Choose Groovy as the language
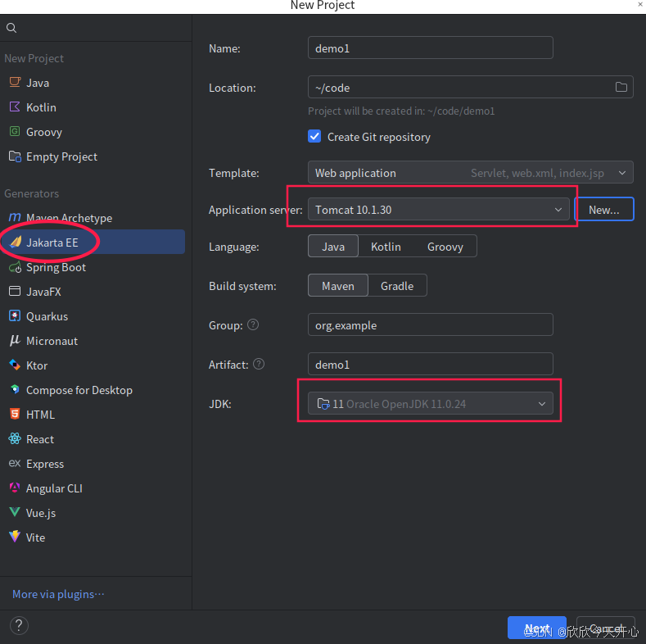Screen dimensions: 646x644 [x=445, y=247]
